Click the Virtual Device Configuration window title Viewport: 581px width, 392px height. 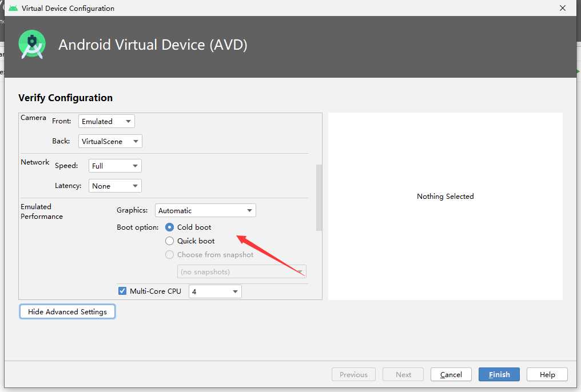68,8
